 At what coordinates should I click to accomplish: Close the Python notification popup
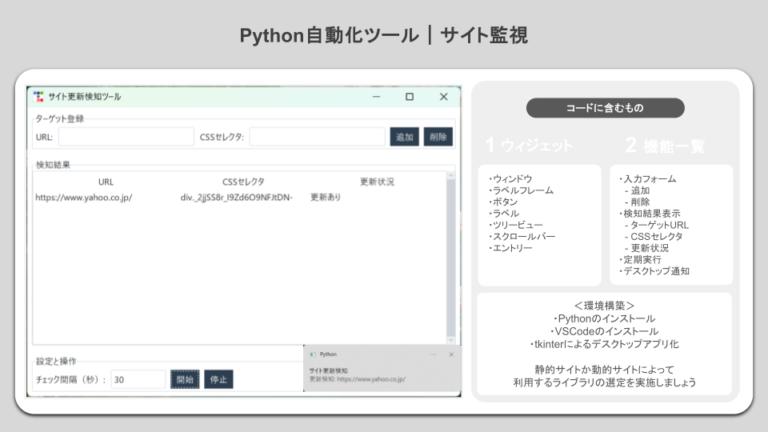[x=451, y=354]
